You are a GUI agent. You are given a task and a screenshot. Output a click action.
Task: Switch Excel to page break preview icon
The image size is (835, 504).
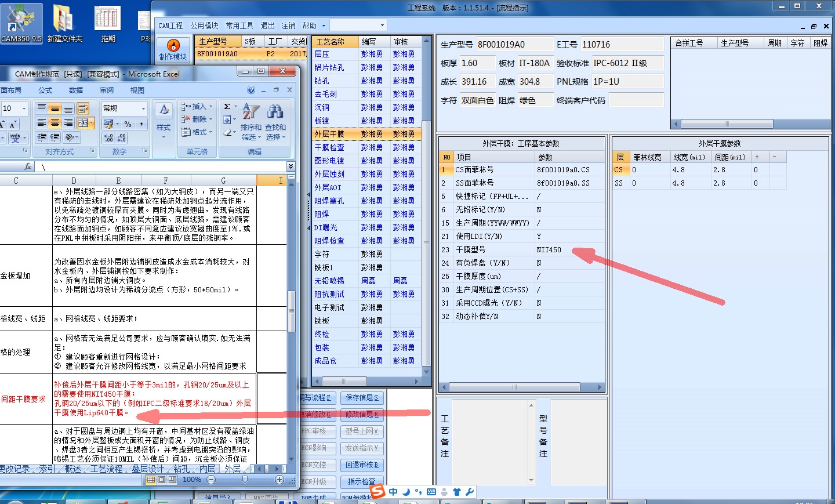[x=172, y=480]
